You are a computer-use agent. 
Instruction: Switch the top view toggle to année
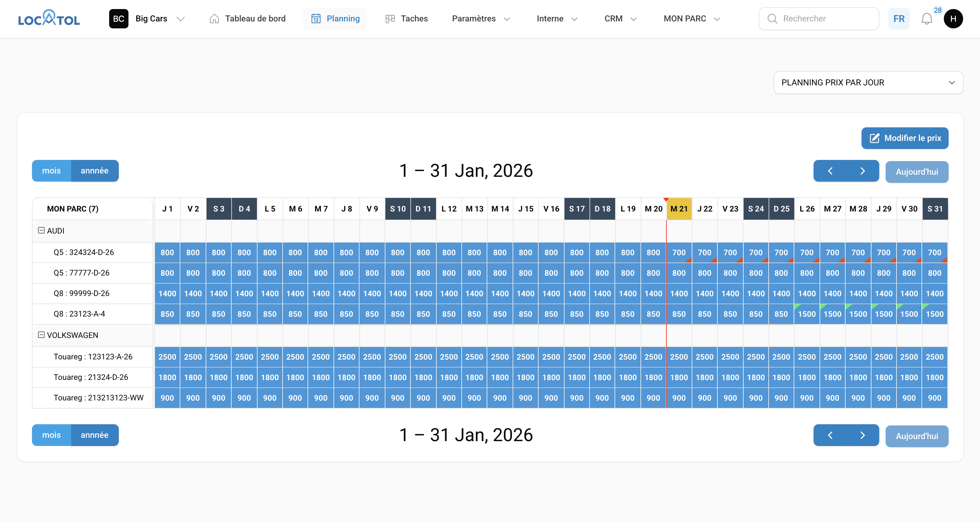95,170
